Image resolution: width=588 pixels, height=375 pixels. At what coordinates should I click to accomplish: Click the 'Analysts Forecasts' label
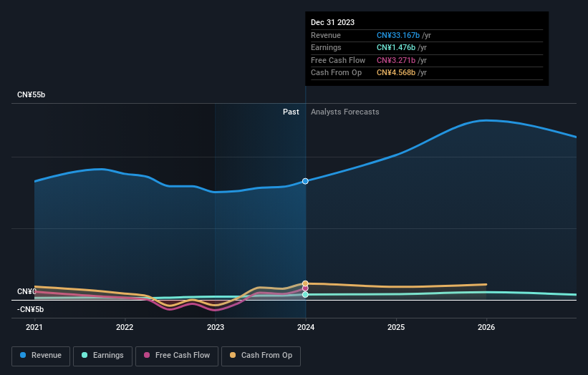pos(345,112)
